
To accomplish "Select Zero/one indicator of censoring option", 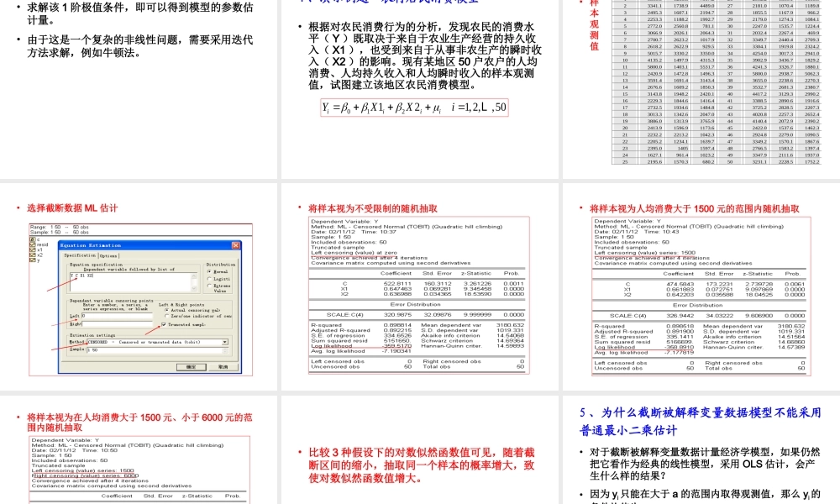I will tap(166, 316).
